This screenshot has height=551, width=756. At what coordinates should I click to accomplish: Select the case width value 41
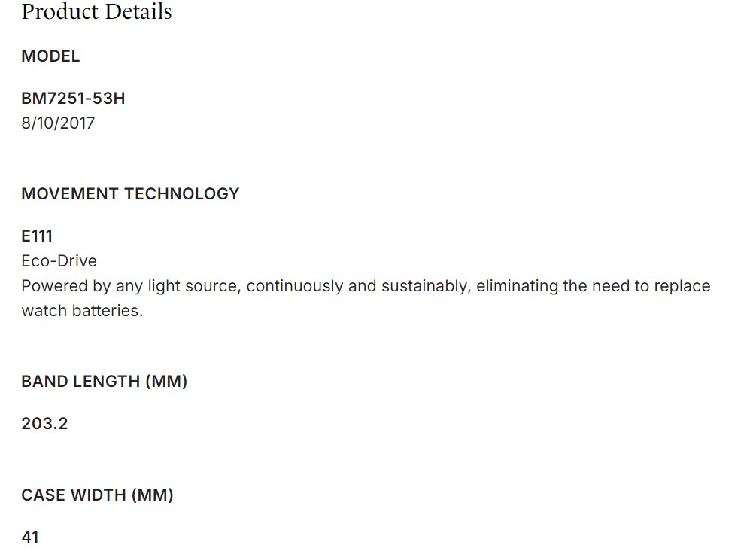[30, 537]
